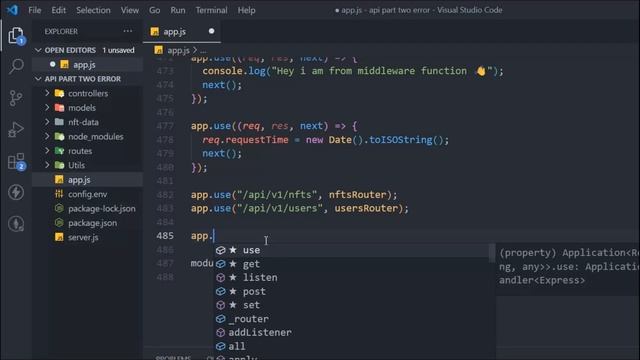
Task: Click req.requestTime in line 478
Action: [245, 140]
